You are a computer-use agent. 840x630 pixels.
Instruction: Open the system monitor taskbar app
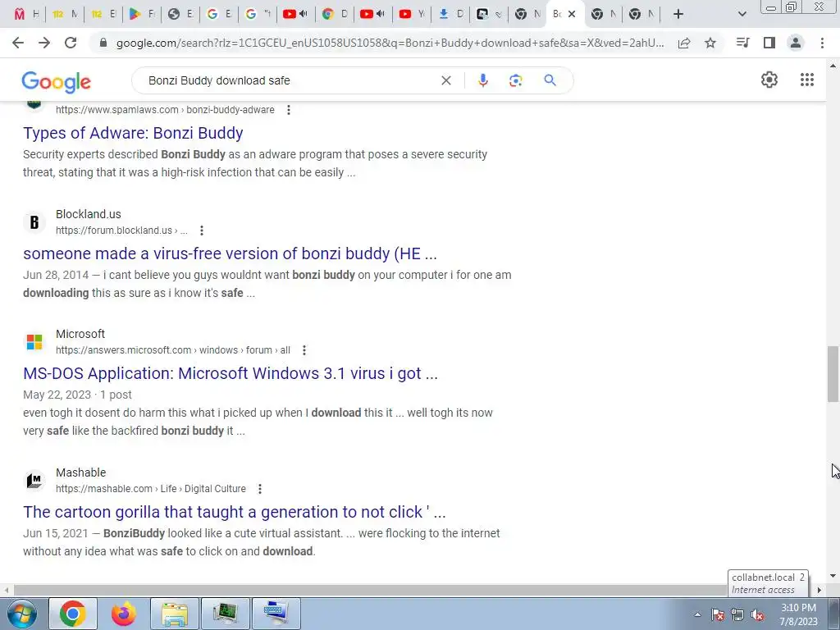225,614
